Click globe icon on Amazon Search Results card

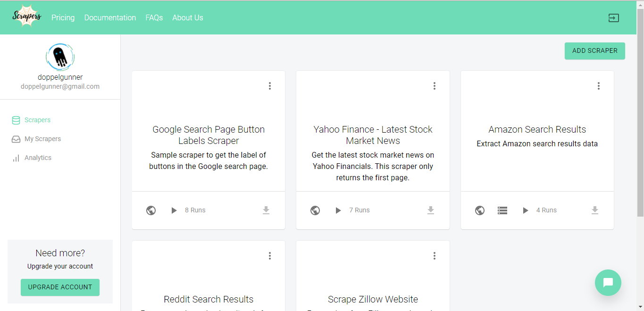click(x=480, y=210)
